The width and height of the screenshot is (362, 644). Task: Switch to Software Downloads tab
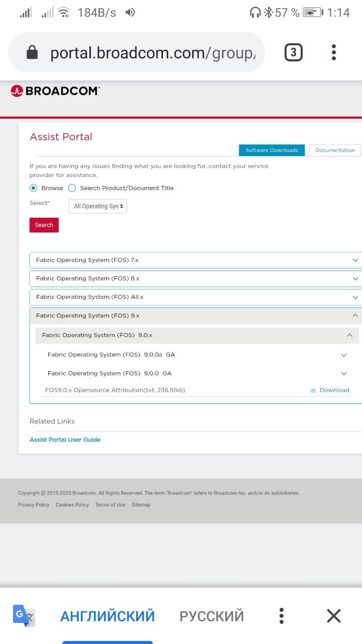pyautogui.click(x=272, y=150)
